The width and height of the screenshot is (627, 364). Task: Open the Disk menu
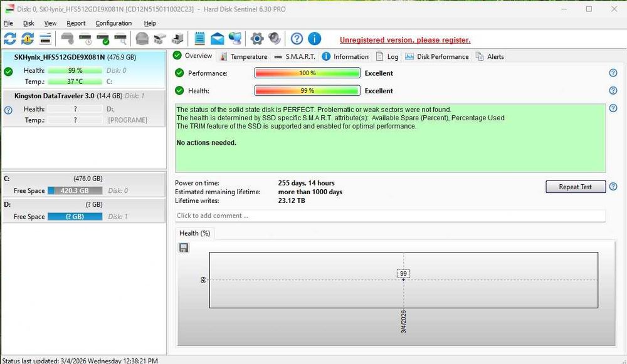28,23
